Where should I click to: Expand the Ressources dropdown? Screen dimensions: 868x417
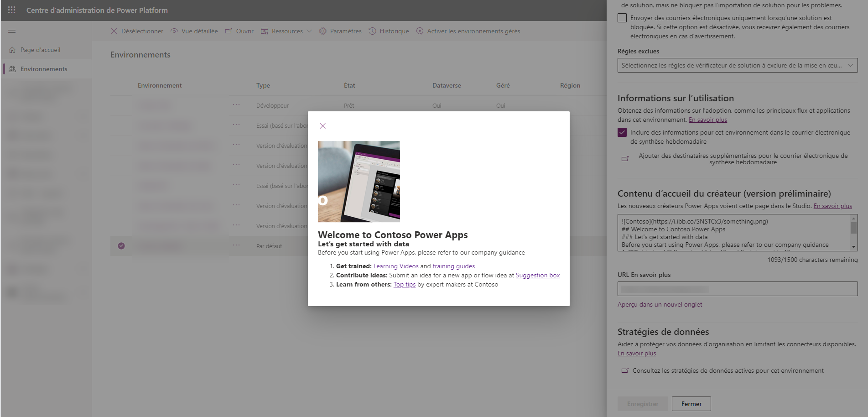(x=286, y=31)
